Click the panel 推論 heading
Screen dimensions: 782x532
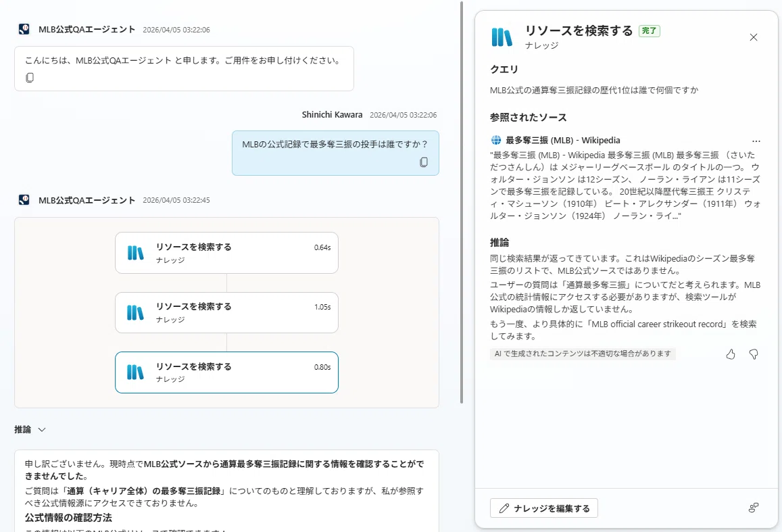499,242
